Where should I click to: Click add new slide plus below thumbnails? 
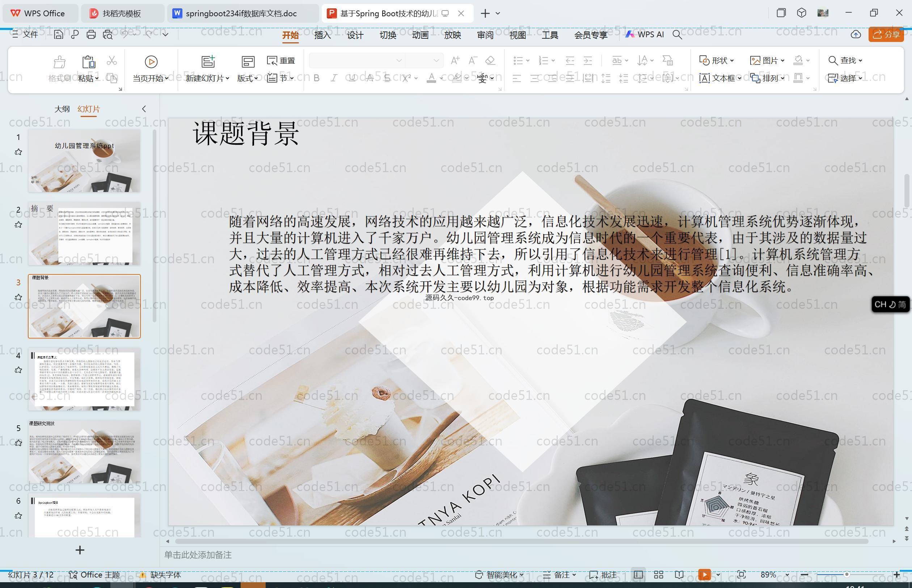pos(80,550)
